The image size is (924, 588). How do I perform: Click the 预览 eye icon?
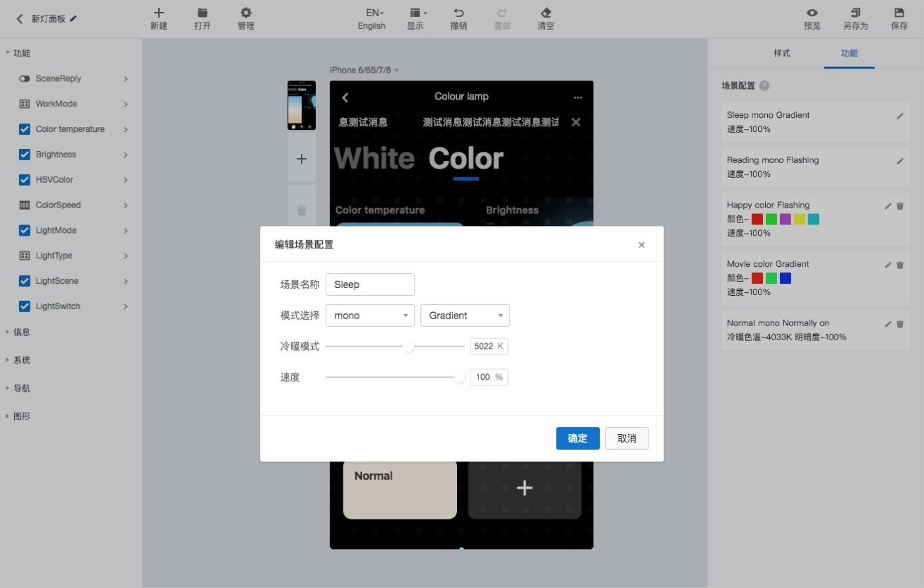pyautogui.click(x=812, y=13)
